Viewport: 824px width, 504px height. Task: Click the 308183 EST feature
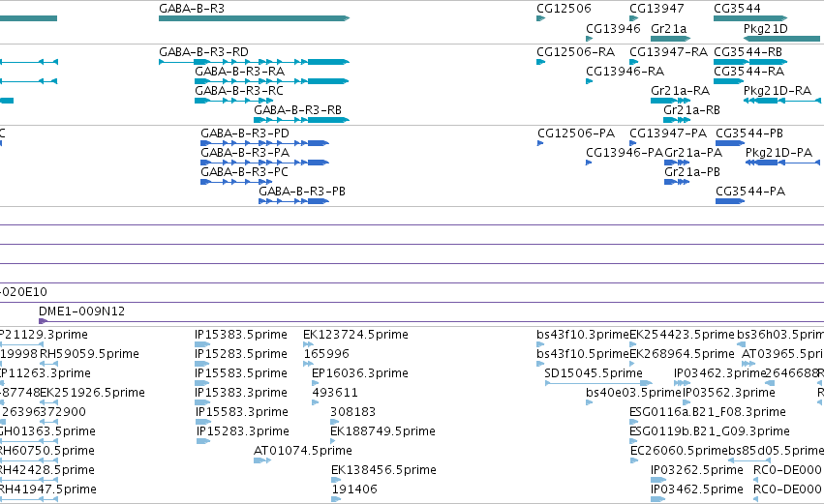[x=335, y=422]
